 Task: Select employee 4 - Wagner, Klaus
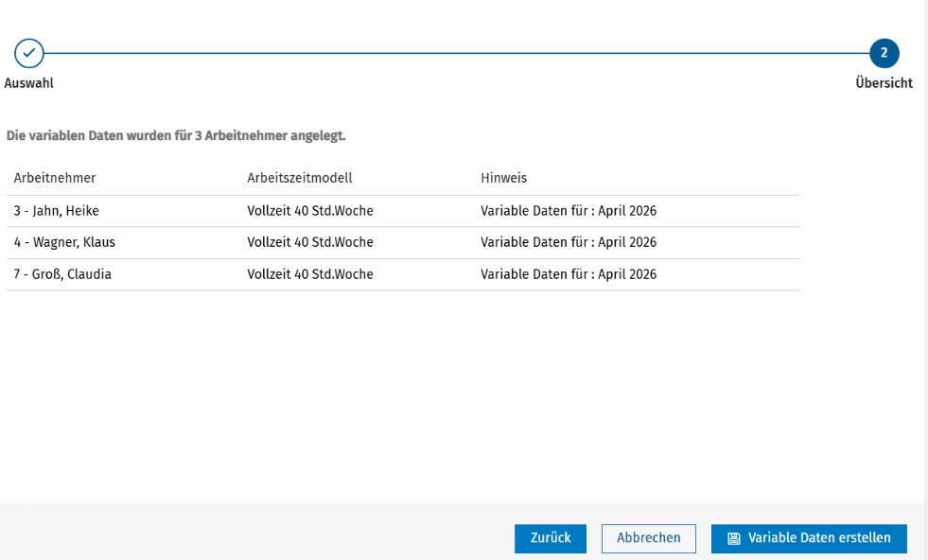64,242
